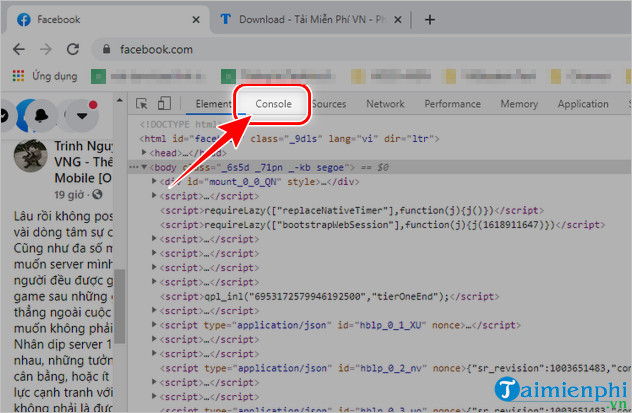632x413 pixels.
Task: Click the site padlock security icon
Action: coord(104,48)
